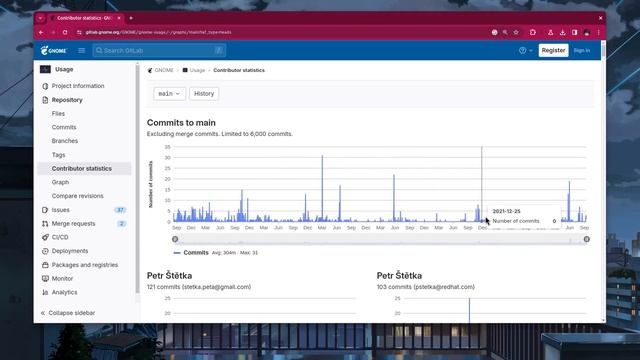Open Merge requests in sidebar
The image size is (640, 360).
pyautogui.click(x=73, y=224)
